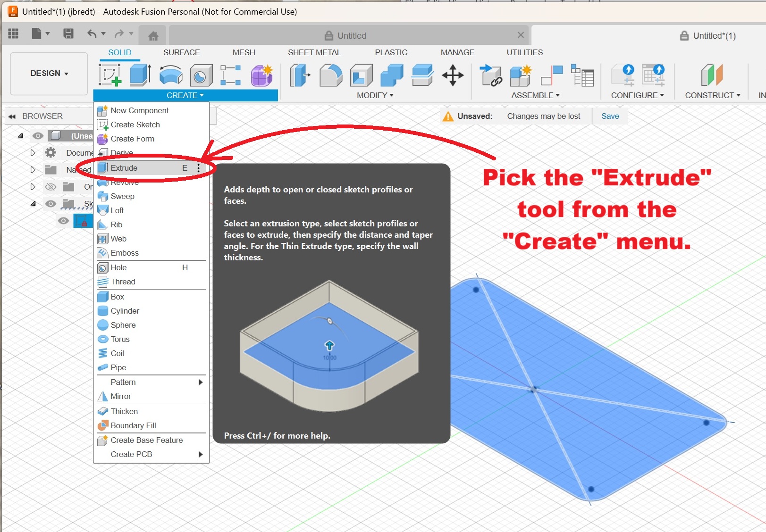The height and width of the screenshot is (532, 766).
Task: Open the DESIGN workspace dropdown
Action: click(x=49, y=74)
